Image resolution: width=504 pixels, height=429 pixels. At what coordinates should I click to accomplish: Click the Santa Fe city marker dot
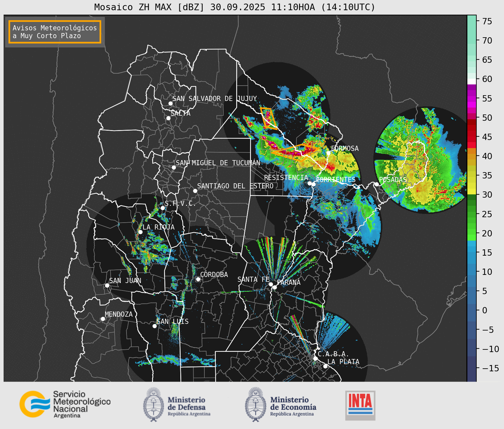271,284
